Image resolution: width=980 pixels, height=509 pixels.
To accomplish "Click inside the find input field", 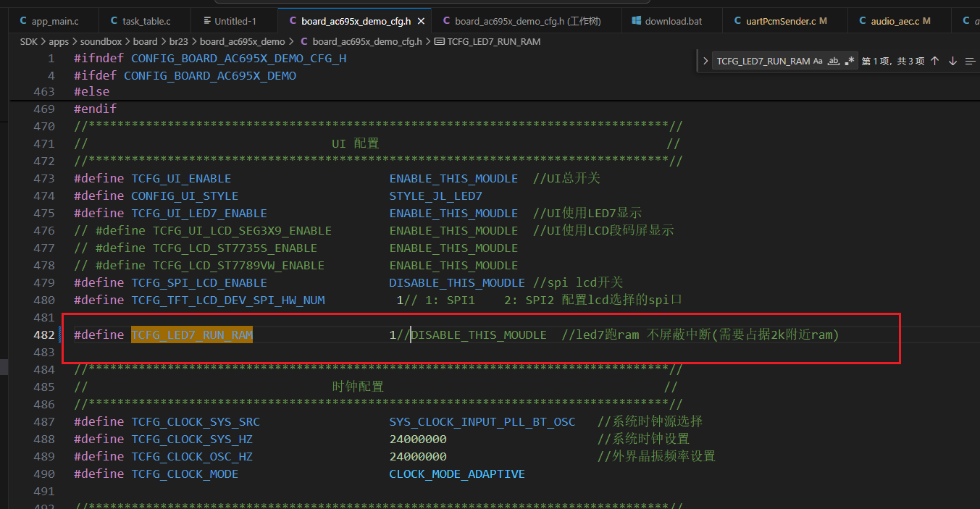I will coord(763,62).
